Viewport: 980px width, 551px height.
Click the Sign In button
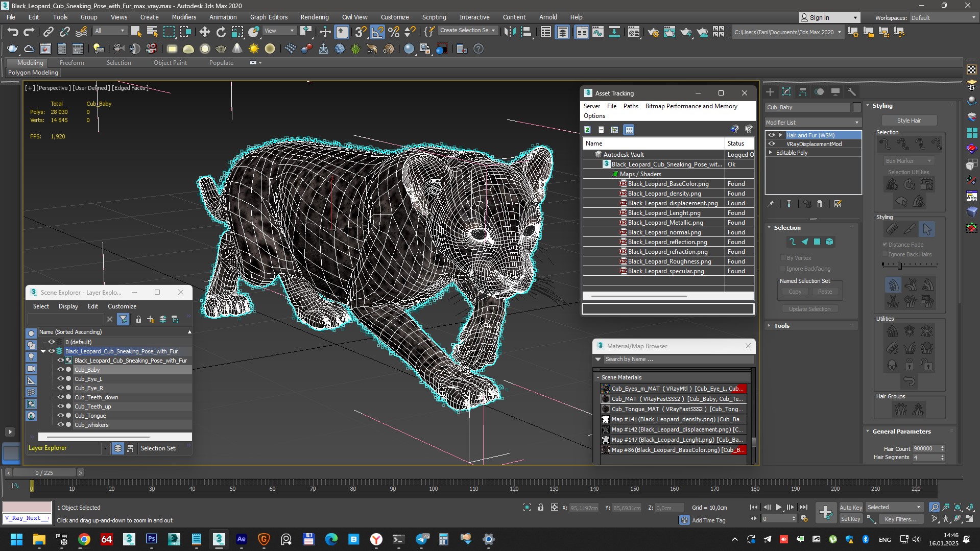click(829, 17)
